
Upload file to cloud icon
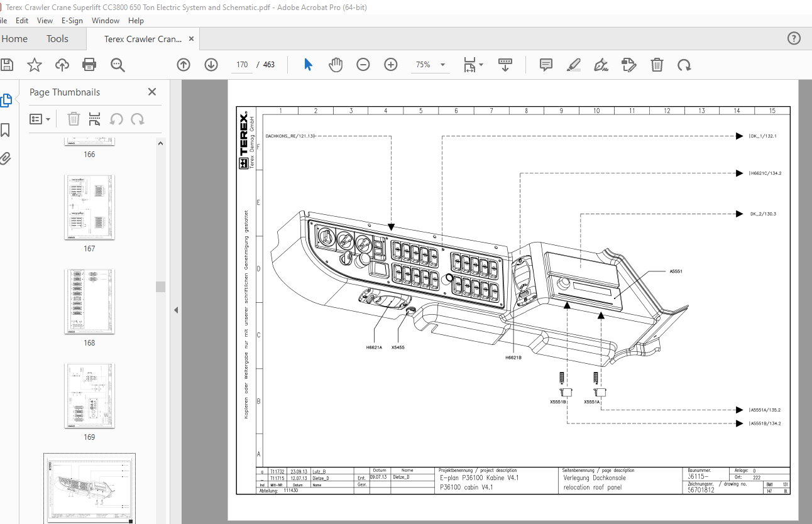click(x=62, y=65)
